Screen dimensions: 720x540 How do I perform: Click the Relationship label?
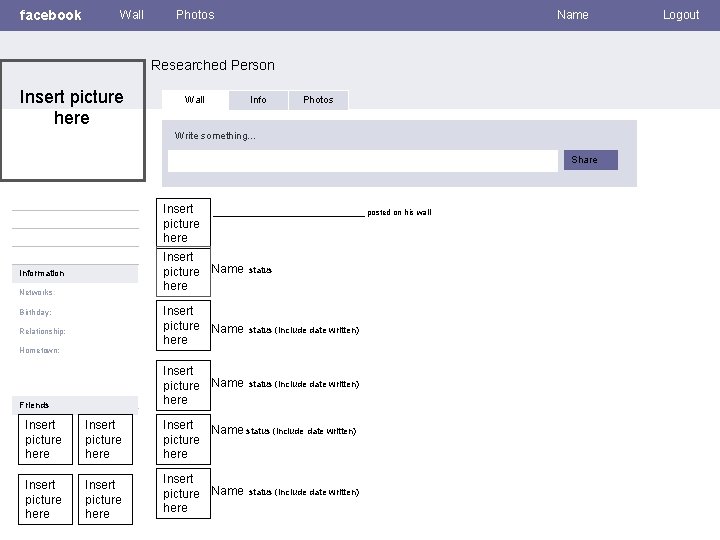pos(42,332)
